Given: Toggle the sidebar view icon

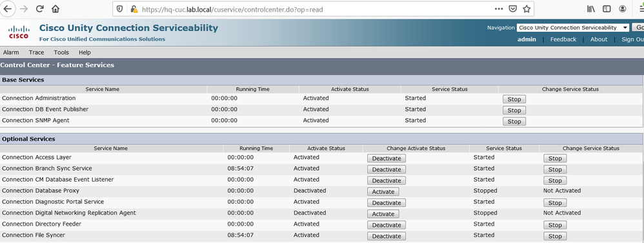Looking at the screenshot, I should point(607,8).
